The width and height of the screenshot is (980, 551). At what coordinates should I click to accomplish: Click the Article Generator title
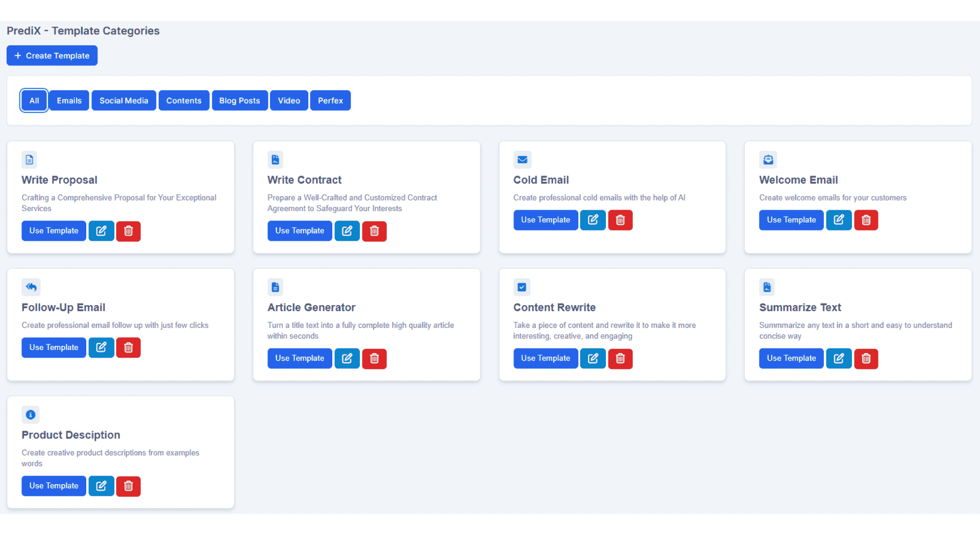pyautogui.click(x=311, y=308)
